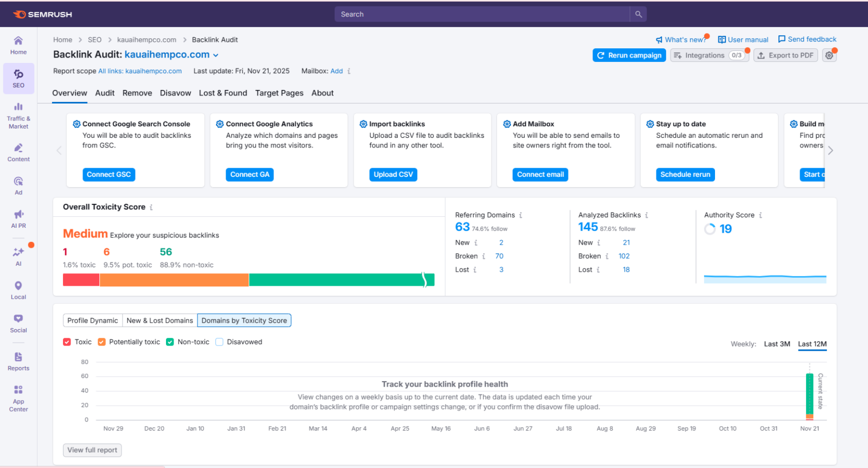Switch chart range to Last 12M

pyautogui.click(x=812, y=344)
